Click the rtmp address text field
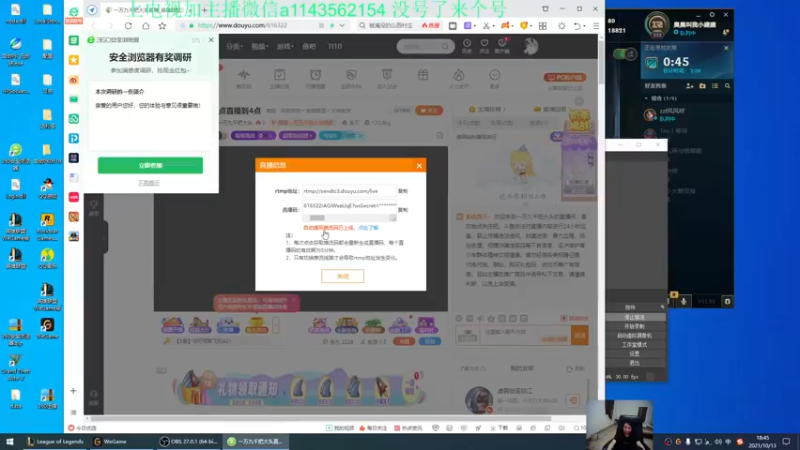Screen dimensions: 800x450 pos(349,191)
